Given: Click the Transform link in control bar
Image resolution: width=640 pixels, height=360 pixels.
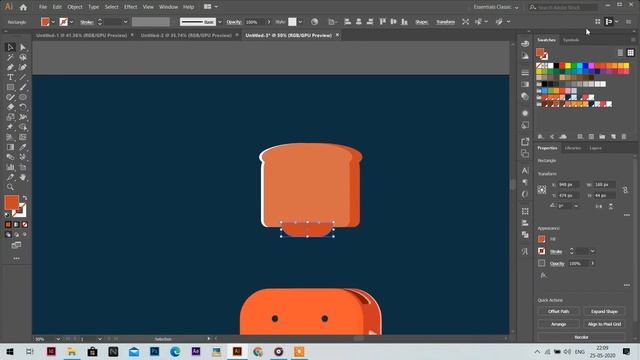Looking at the screenshot, I should tap(445, 22).
